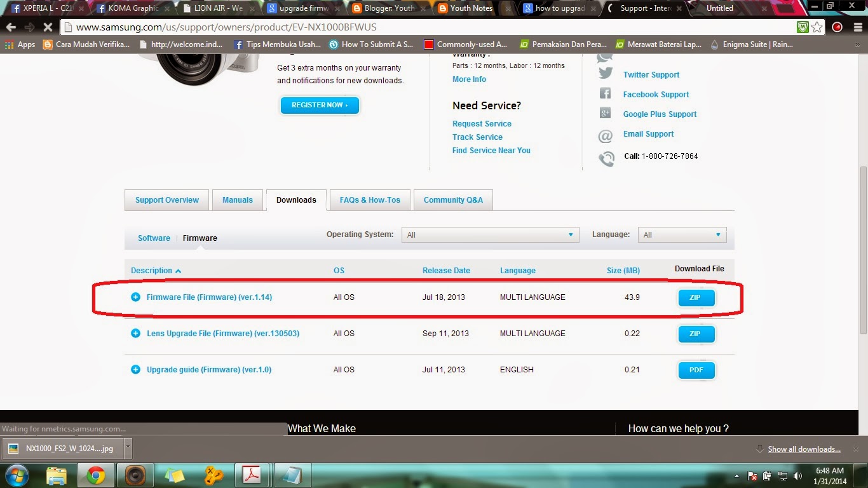Download the Lens Upgrade File ZIP
This screenshot has height=488, width=868.
tap(696, 334)
